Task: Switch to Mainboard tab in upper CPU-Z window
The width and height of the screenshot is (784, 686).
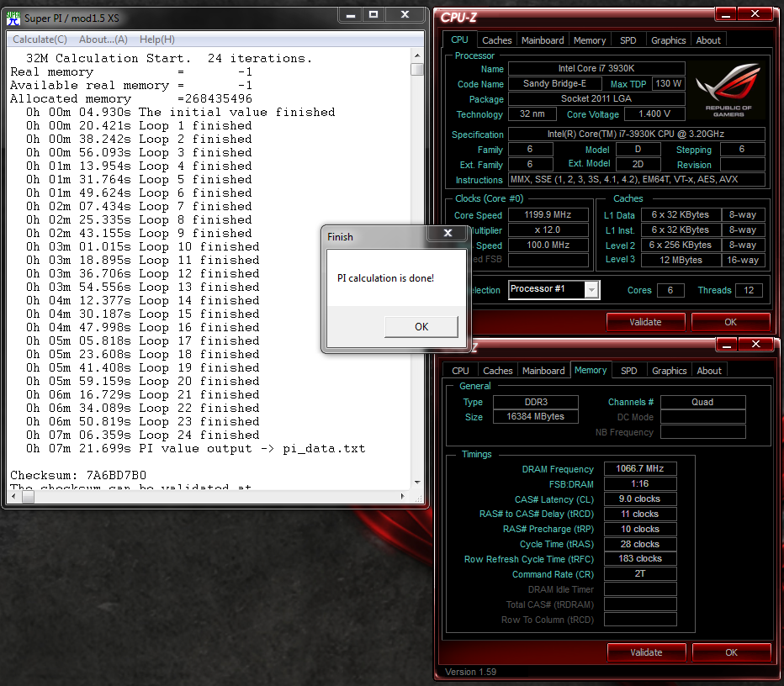Action: pos(543,40)
